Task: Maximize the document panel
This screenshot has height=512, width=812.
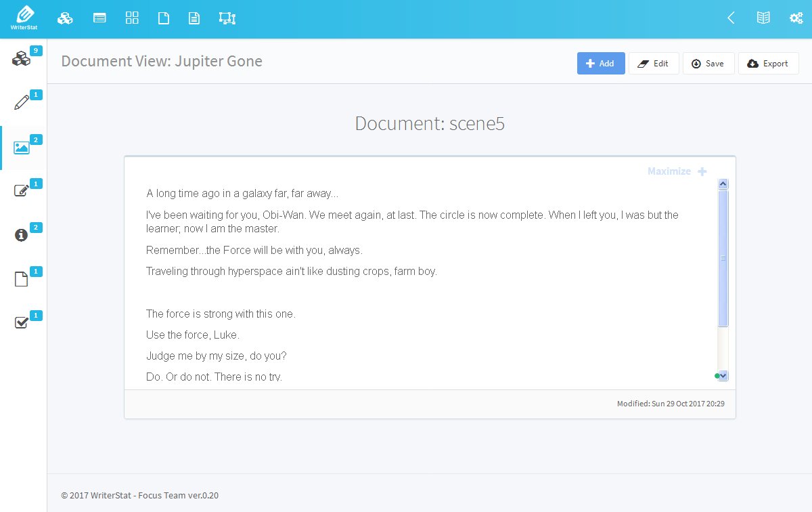Action: point(677,171)
